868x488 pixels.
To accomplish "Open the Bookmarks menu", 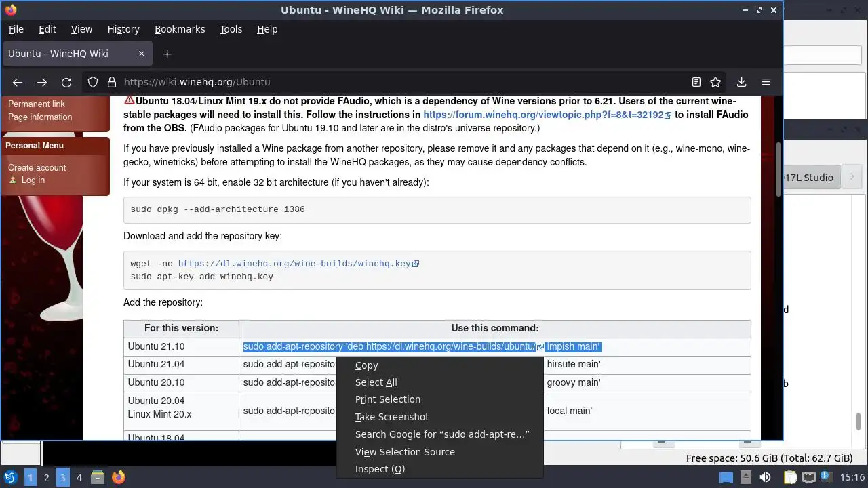I will click(x=180, y=29).
